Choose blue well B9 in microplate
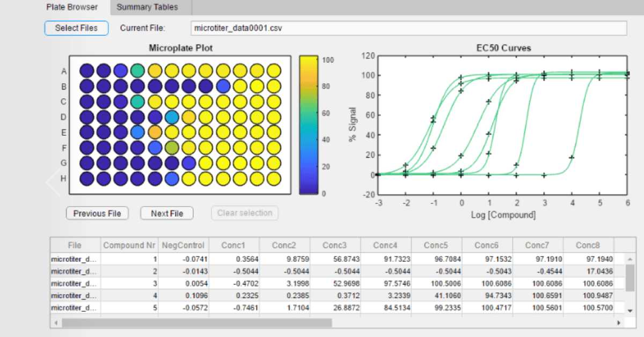The width and height of the screenshot is (644, 337). tap(223, 86)
